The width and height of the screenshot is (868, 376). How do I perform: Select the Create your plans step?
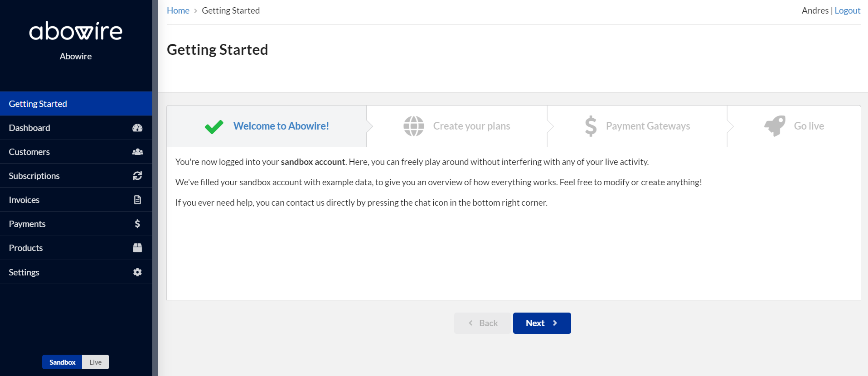point(457,126)
